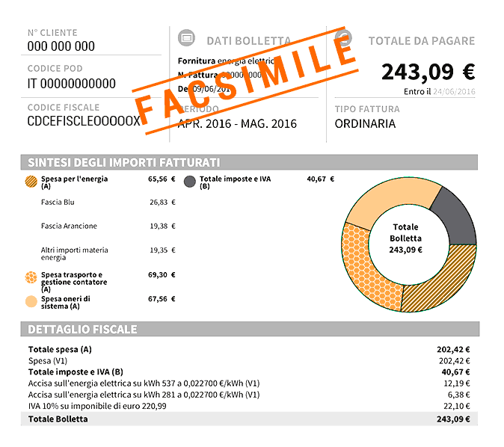Click the IT 00000000000 Codice POD value
Viewport: 504px width, 447px height.
(x=71, y=84)
